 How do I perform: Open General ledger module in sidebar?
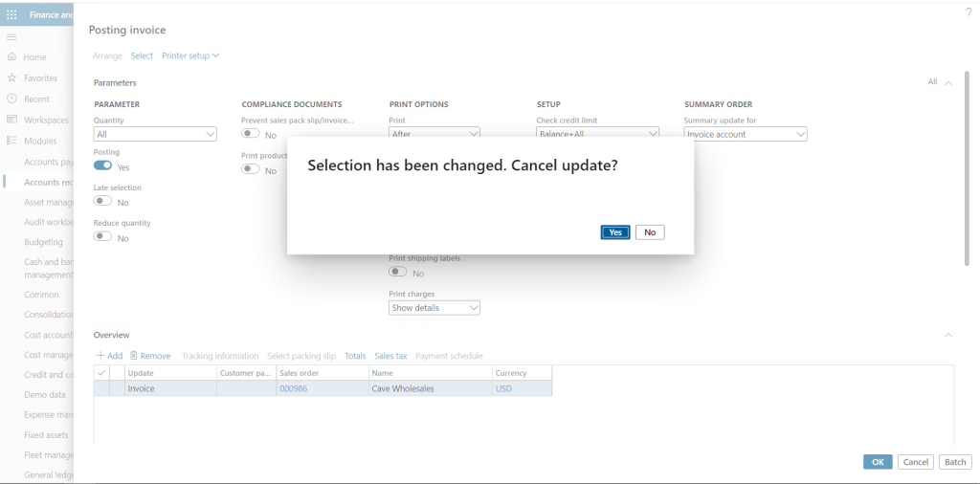tap(48, 474)
